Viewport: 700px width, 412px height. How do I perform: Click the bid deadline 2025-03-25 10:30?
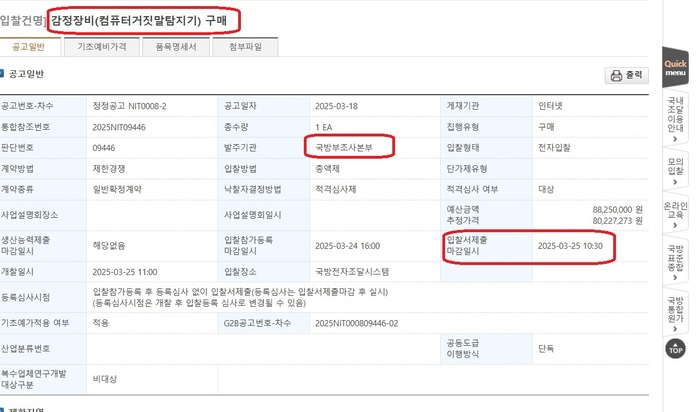point(570,245)
